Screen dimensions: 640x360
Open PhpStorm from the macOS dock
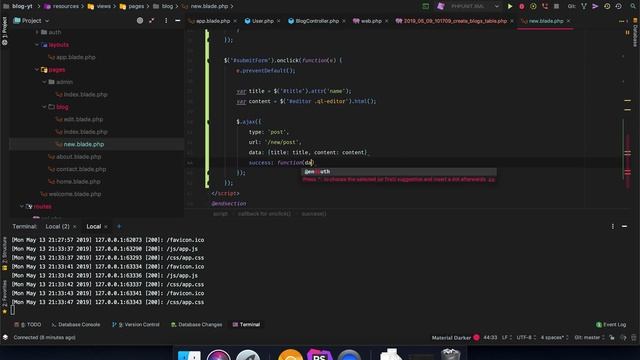[319, 355]
